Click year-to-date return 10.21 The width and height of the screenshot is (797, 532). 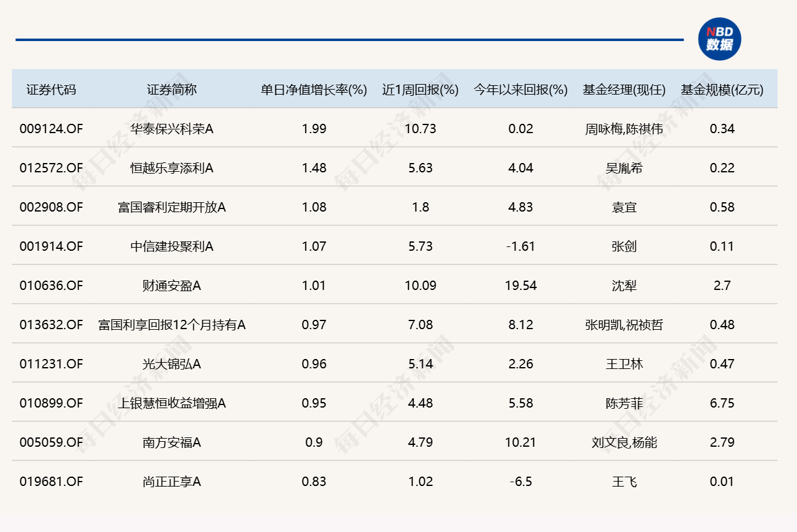521,442
